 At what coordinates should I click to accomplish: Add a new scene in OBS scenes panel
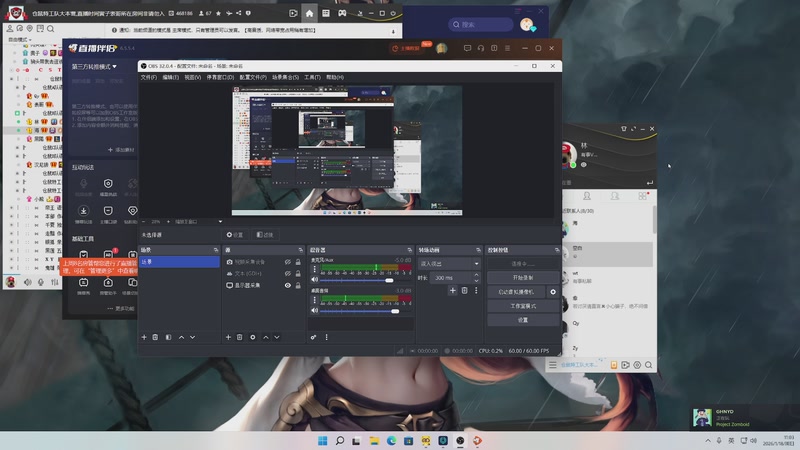144,337
